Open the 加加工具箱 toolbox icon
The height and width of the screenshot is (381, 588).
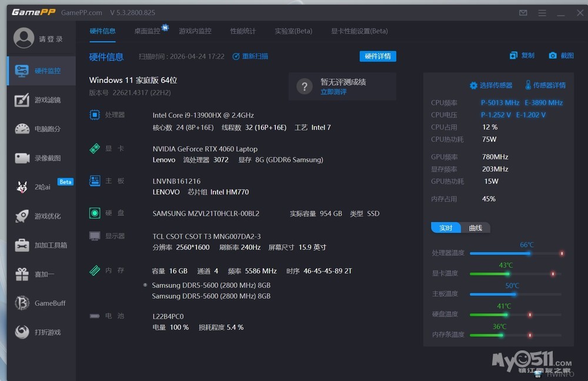pyautogui.click(x=22, y=245)
